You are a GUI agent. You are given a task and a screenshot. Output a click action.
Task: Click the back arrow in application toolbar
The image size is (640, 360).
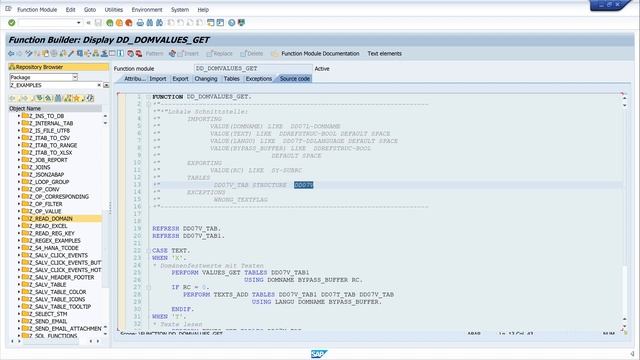pyautogui.click(x=11, y=53)
